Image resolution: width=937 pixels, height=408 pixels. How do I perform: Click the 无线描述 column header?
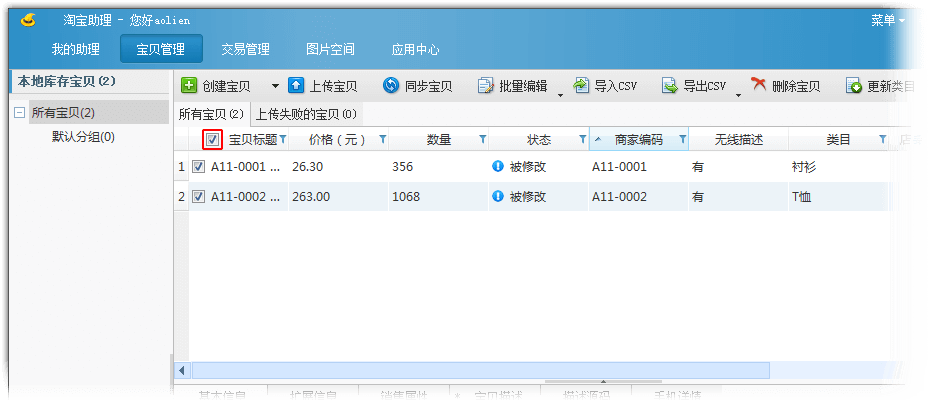[739, 140]
